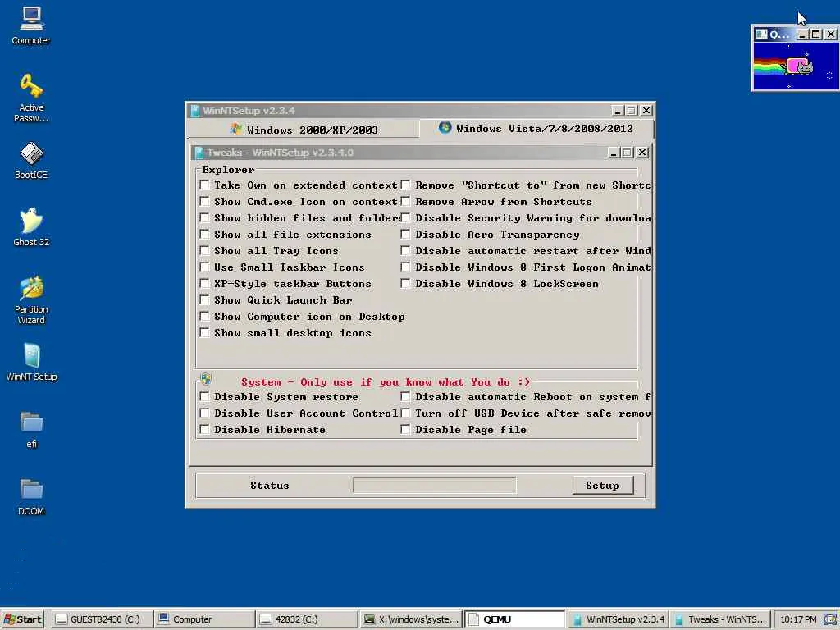Minimize the Tweaks window
840x630 pixels.
[614, 153]
